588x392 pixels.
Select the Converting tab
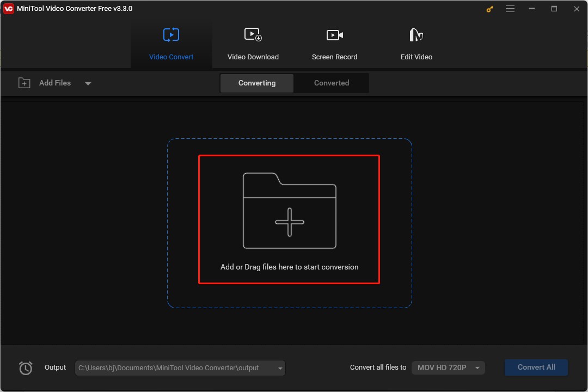(256, 83)
